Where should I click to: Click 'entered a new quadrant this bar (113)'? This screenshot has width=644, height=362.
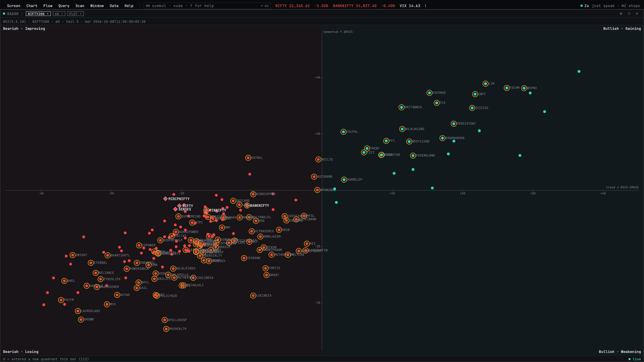[x=50, y=359]
